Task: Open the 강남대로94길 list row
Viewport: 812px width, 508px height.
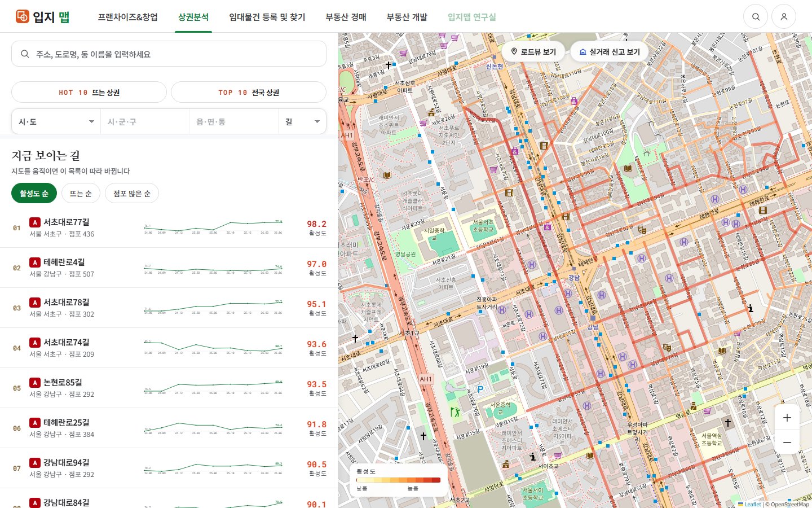Action: (169, 468)
